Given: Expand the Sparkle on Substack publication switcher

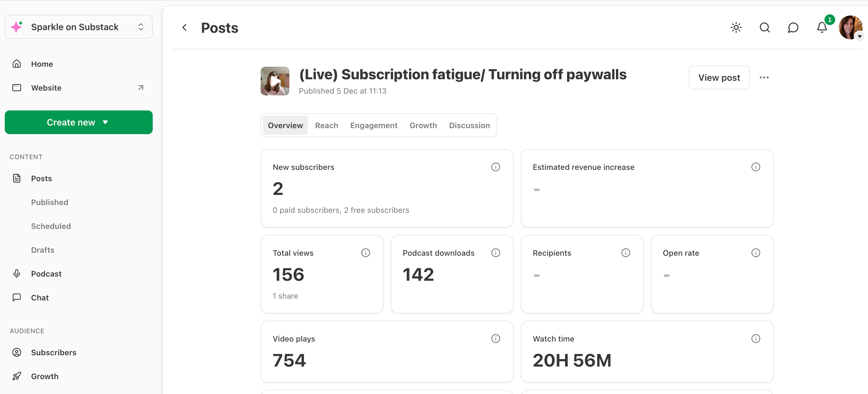Looking at the screenshot, I should [x=78, y=27].
